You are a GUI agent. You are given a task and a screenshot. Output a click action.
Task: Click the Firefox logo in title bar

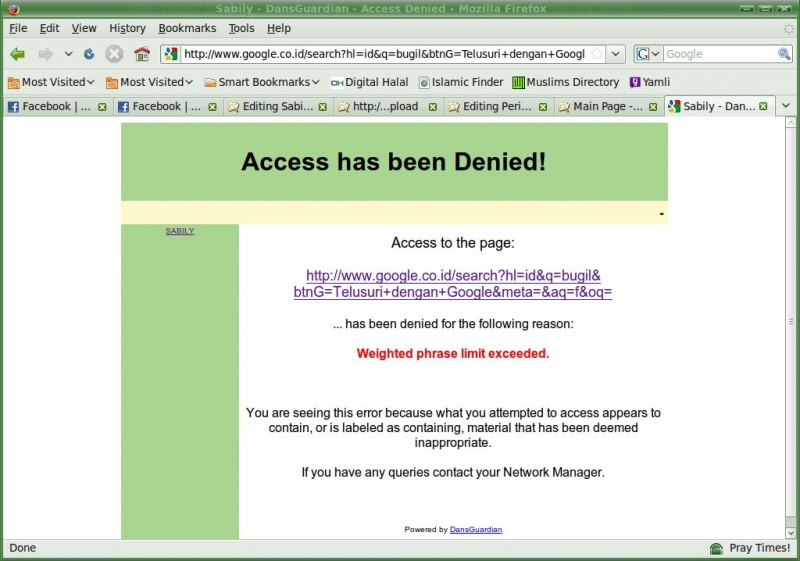tap(13, 9)
